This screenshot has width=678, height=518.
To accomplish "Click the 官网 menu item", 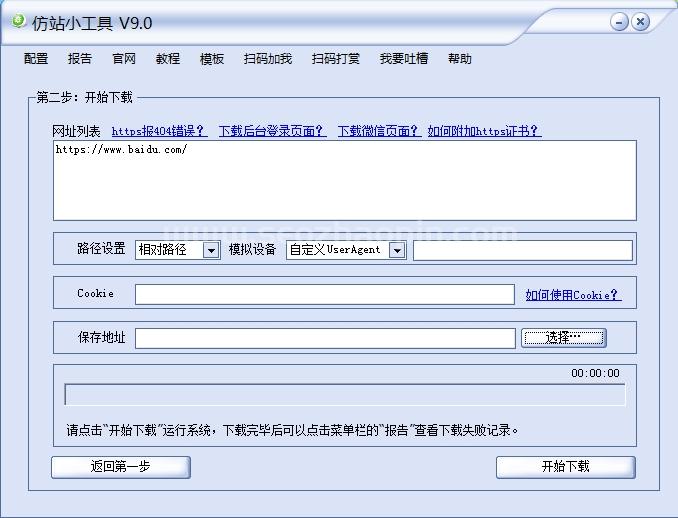I will point(124,59).
